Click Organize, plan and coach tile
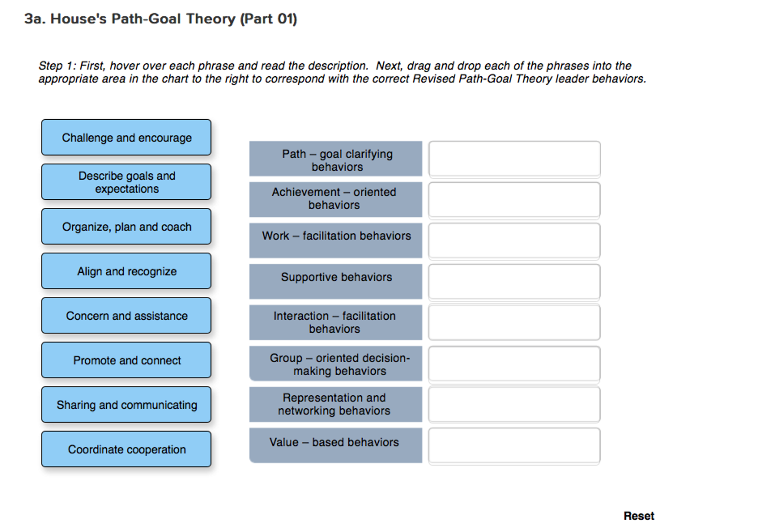Screen dimensions: 758x532 pyautogui.click(x=126, y=226)
